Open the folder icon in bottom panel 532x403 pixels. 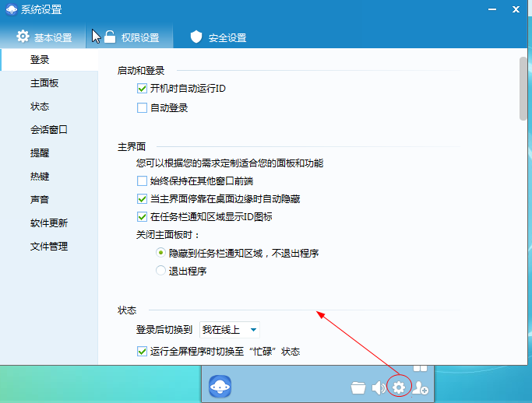point(358,387)
